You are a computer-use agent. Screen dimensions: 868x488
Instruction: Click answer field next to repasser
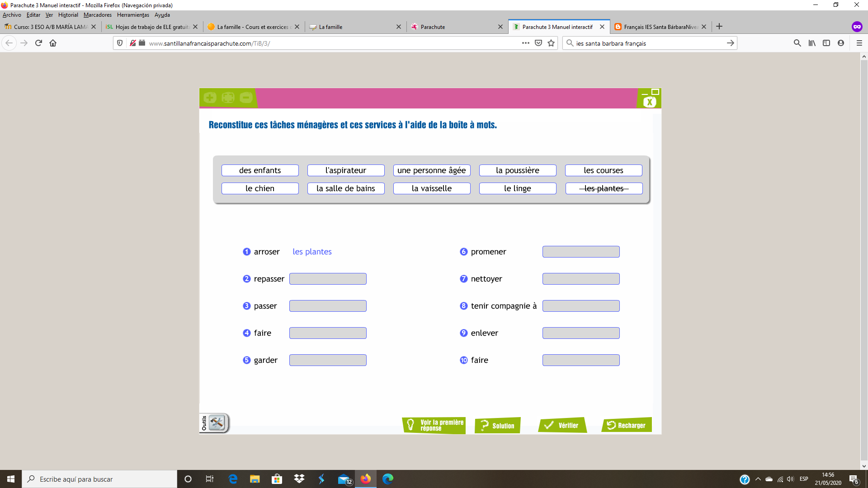(328, 279)
